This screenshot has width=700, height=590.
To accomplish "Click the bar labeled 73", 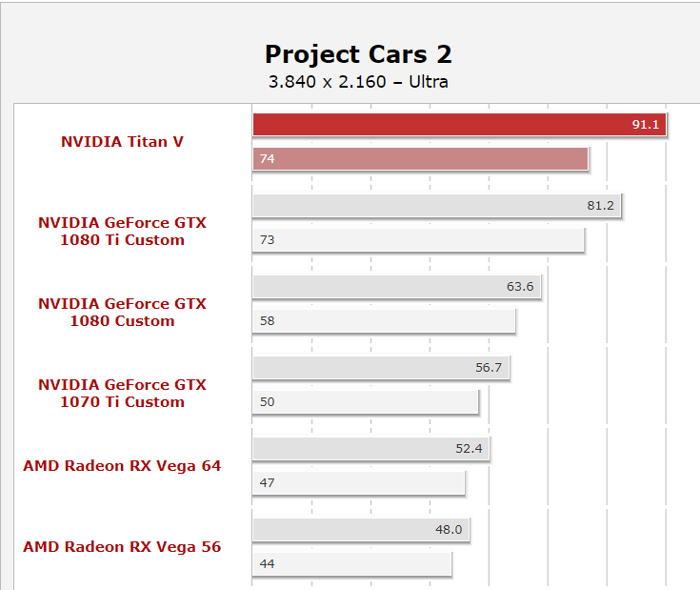I will pyautogui.click(x=418, y=240).
